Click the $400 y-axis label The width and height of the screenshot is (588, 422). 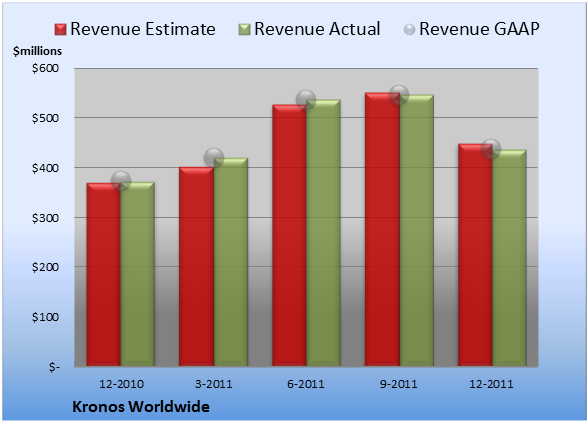pyautogui.click(x=45, y=168)
